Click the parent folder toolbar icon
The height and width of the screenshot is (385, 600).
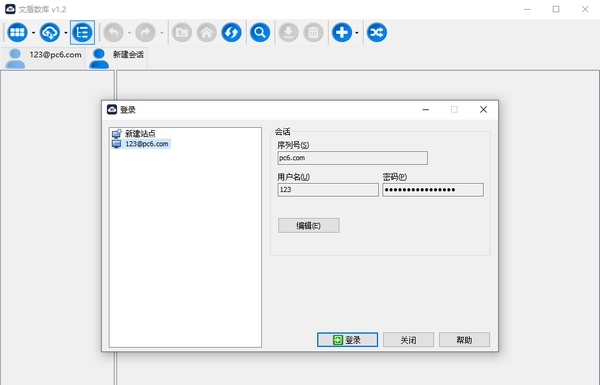click(x=182, y=33)
